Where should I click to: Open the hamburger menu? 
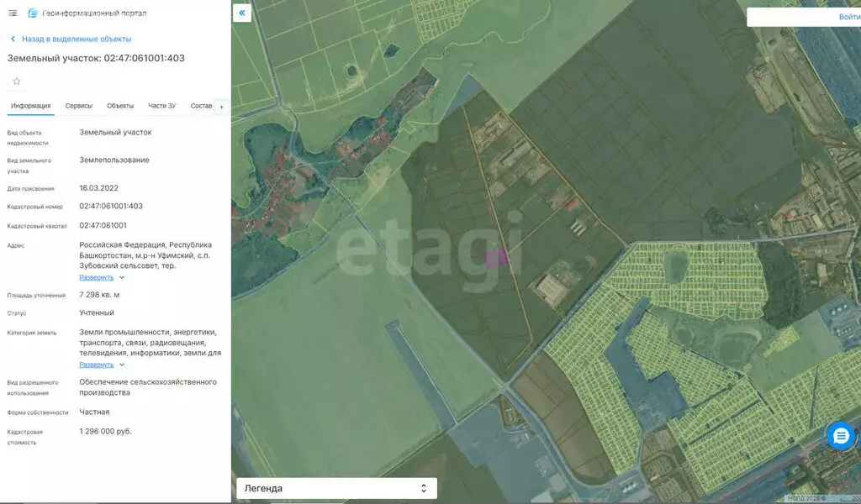click(x=13, y=13)
